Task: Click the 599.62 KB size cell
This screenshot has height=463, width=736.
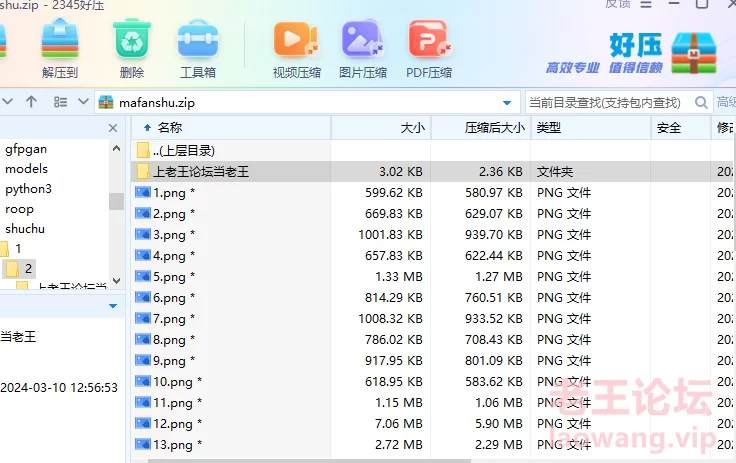Action: [x=394, y=193]
